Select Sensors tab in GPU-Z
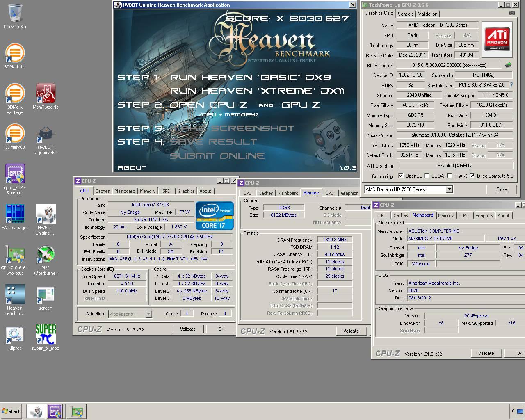525x420 pixels. [x=406, y=14]
